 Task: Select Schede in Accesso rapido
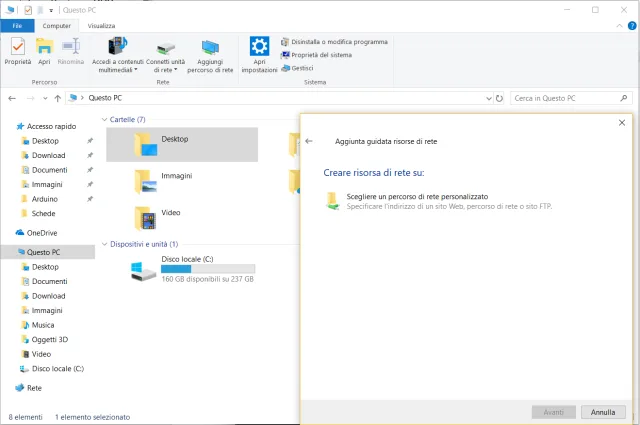point(38,214)
